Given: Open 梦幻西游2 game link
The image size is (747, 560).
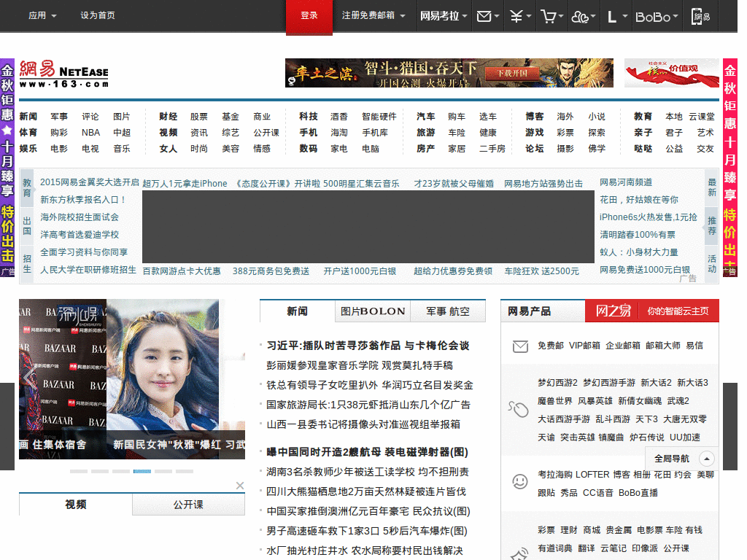Looking at the screenshot, I should pyautogui.click(x=557, y=383).
